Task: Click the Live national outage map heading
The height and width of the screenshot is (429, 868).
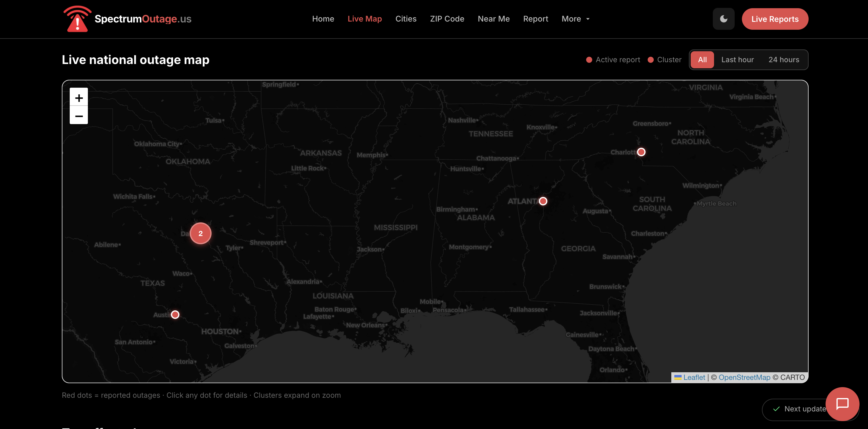Action: click(x=135, y=60)
